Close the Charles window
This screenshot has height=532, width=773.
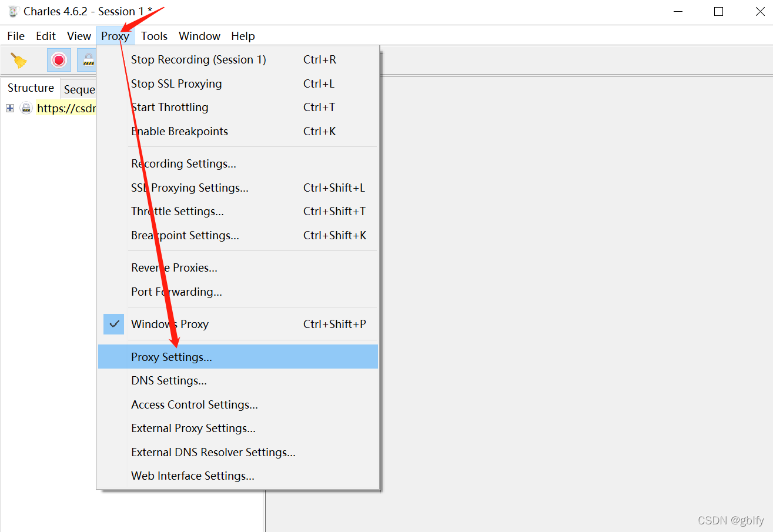(x=759, y=12)
